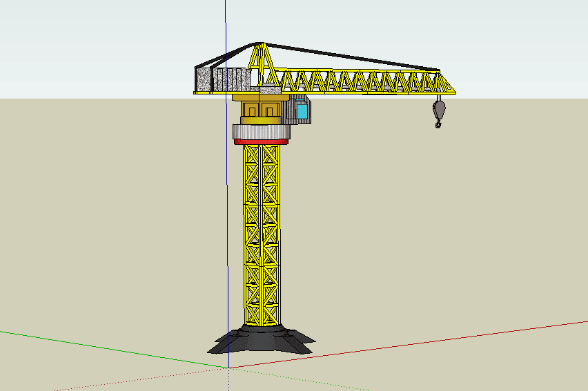Click the blue operator cab window
This screenshot has width=588, height=391.
[x=302, y=110]
